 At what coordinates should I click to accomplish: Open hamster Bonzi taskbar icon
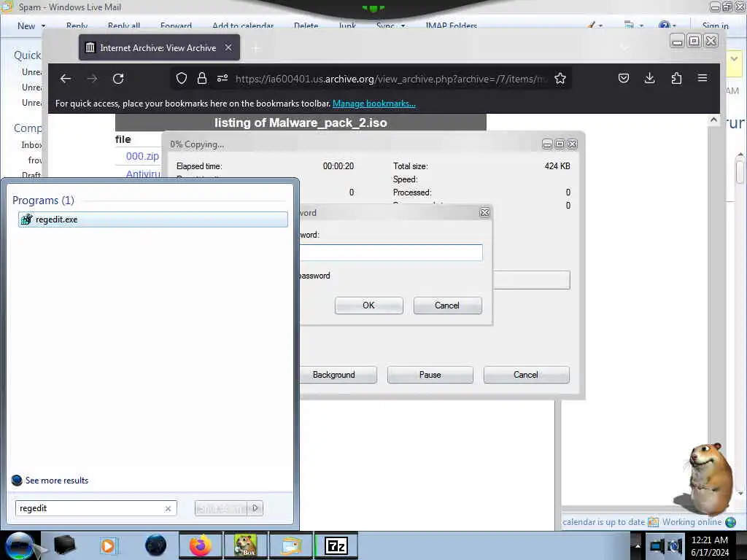pos(245,545)
